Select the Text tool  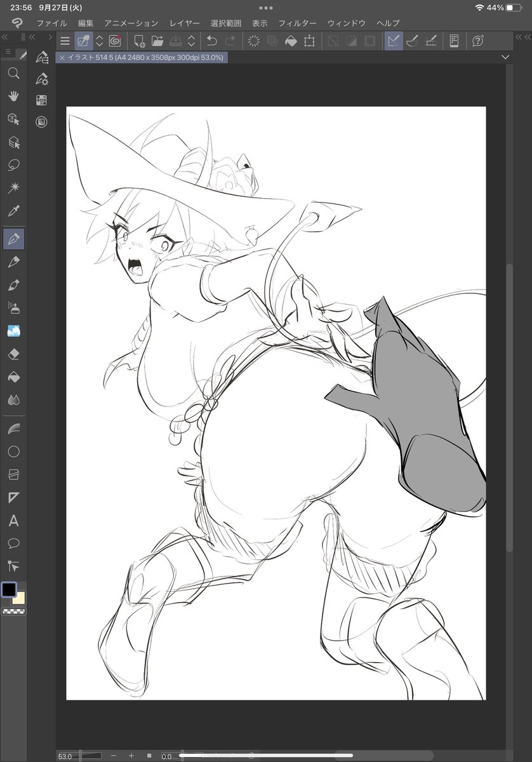click(13, 521)
